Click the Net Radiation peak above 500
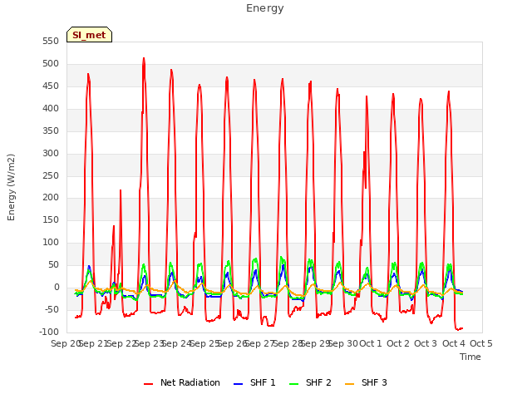The image size is (532, 399). 144,59
